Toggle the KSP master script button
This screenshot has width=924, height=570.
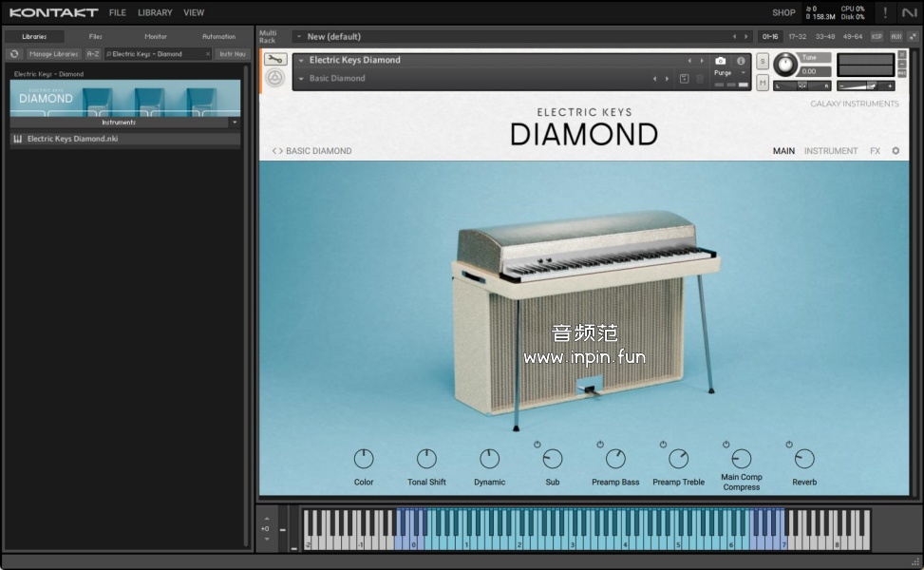pyautogui.click(x=877, y=36)
